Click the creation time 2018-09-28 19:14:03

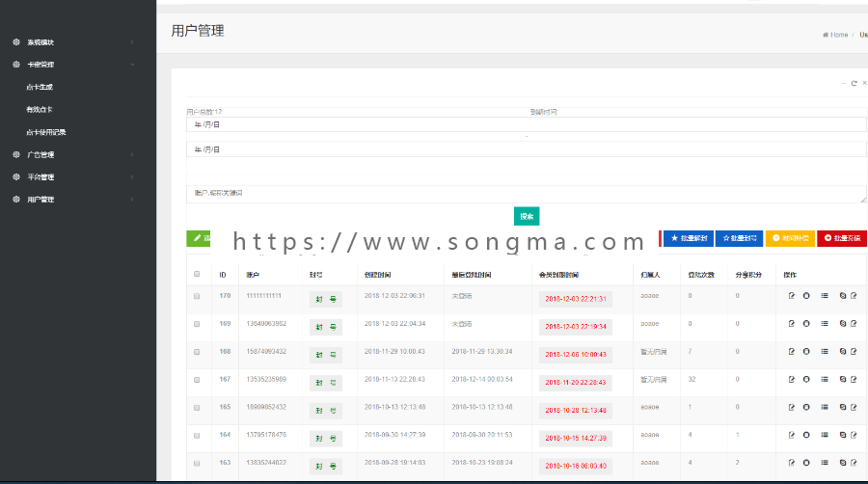[x=394, y=463]
